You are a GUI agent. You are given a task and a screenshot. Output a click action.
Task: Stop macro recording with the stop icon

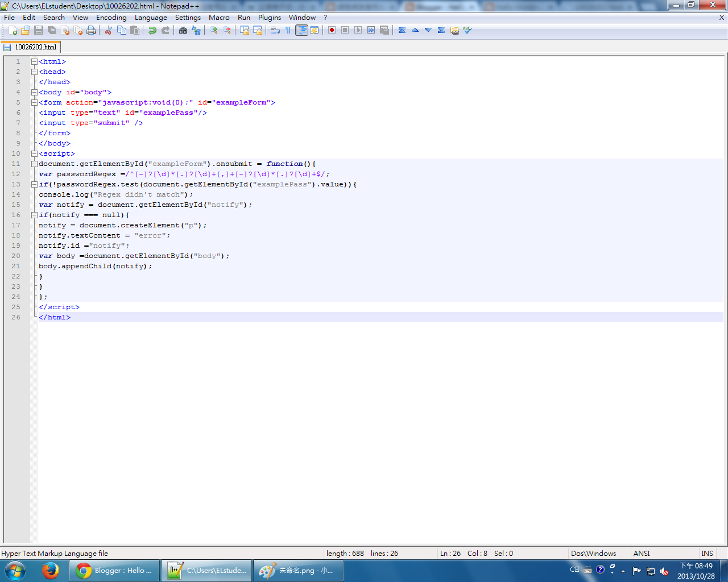coord(345,30)
